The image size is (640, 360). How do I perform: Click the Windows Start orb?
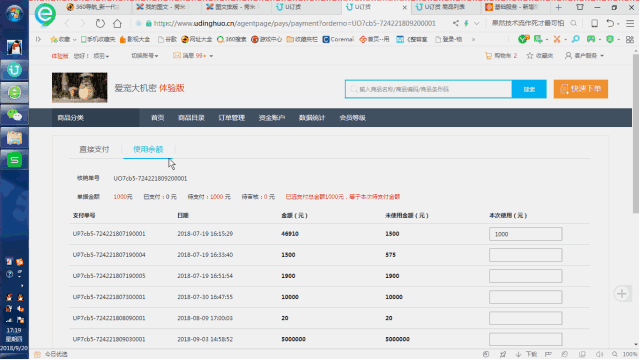[x=14, y=13]
